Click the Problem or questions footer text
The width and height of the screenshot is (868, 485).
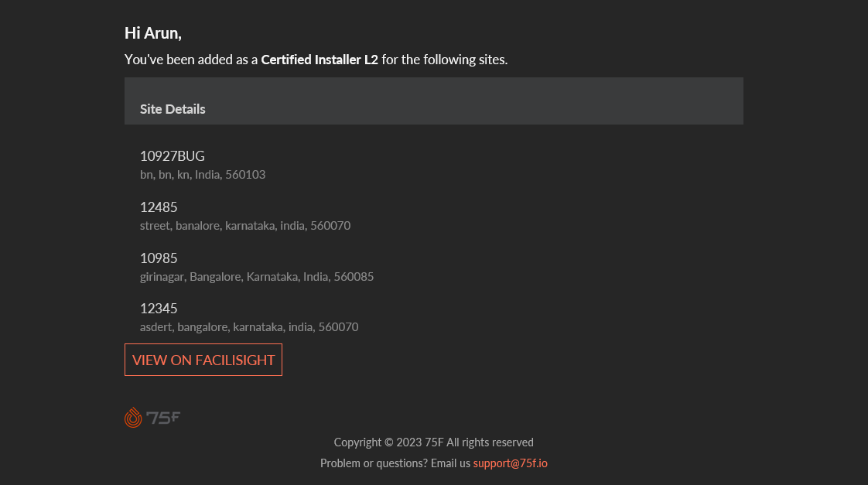[x=395, y=463]
